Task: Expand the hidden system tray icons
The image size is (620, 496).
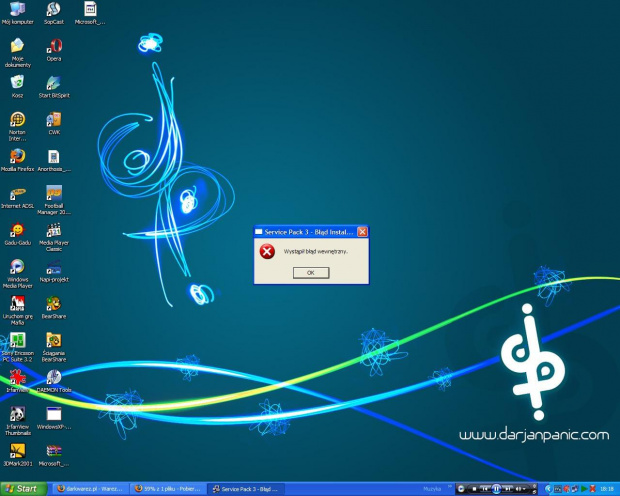Action: pyautogui.click(x=548, y=489)
